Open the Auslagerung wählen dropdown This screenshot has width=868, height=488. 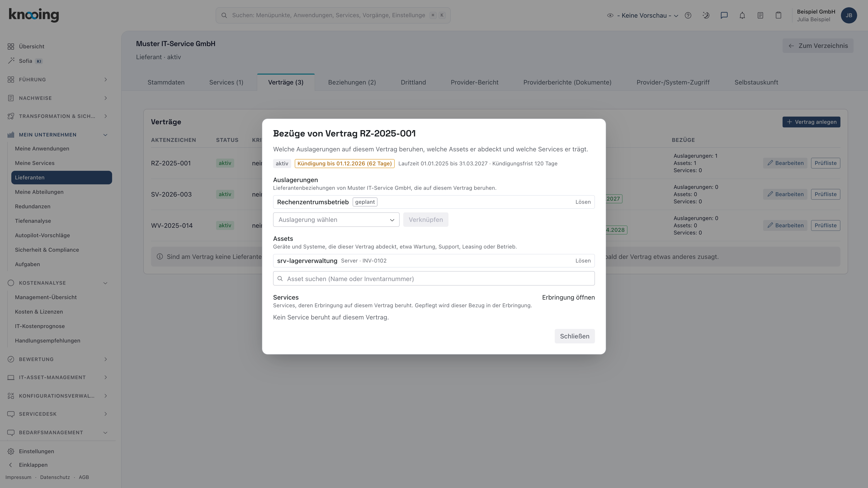336,220
